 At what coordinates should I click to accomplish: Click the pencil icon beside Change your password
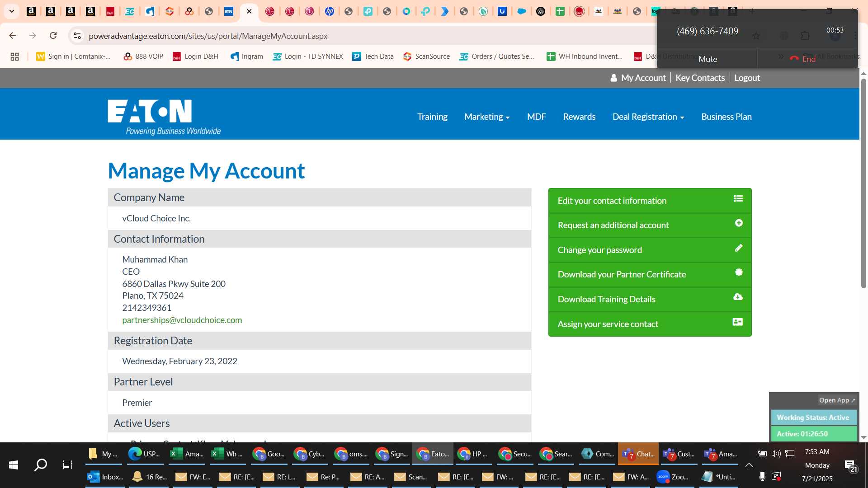(x=739, y=248)
